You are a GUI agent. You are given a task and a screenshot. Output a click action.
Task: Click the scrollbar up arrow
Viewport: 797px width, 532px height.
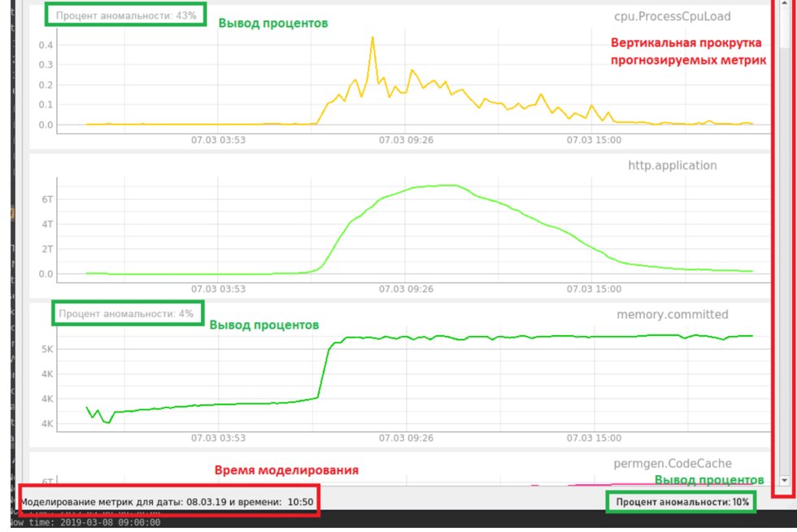(x=784, y=2)
